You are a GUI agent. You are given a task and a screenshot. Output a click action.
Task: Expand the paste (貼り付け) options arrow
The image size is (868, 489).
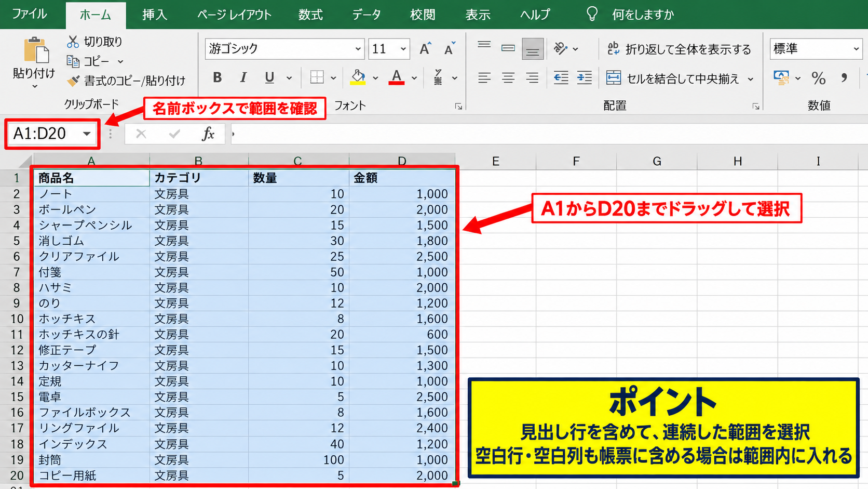(x=35, y=87)
